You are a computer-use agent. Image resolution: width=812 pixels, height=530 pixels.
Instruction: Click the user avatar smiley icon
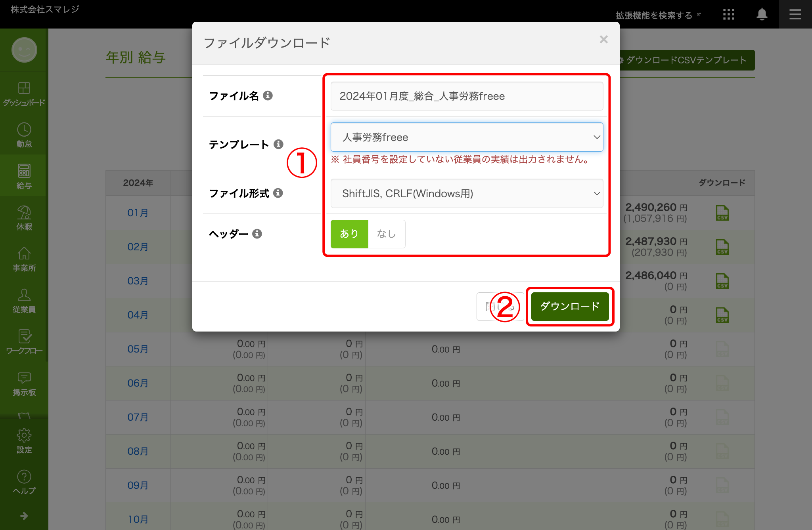[24, 50]
